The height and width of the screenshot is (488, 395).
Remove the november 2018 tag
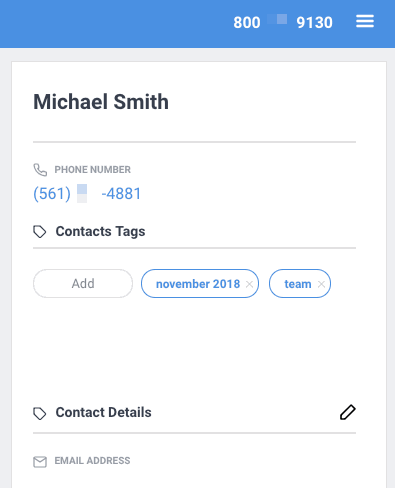click(x=249, y=284)
